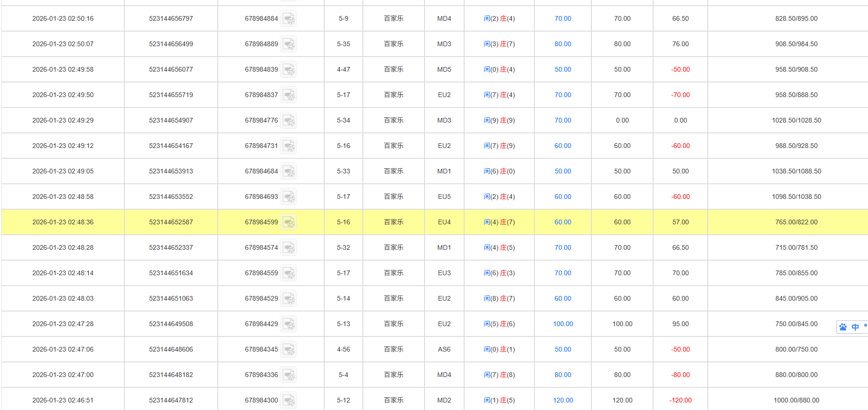Click result 闲(6) 庄(0) for table MD1

pos(499,172)
